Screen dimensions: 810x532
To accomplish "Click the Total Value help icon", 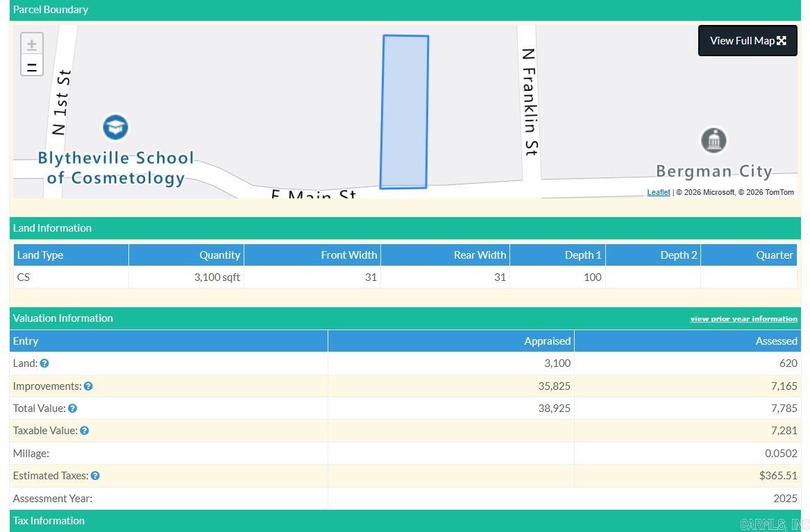I will pos(72,409).
